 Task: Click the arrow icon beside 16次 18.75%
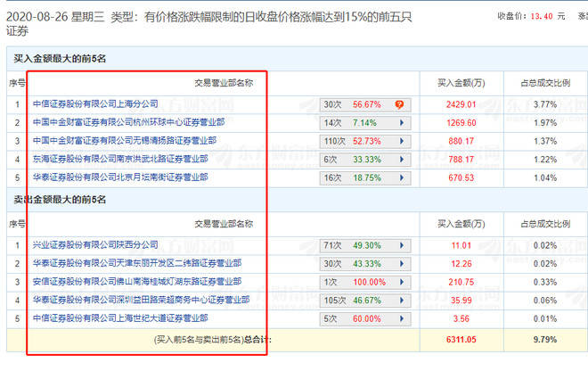[x=400, y=177]
